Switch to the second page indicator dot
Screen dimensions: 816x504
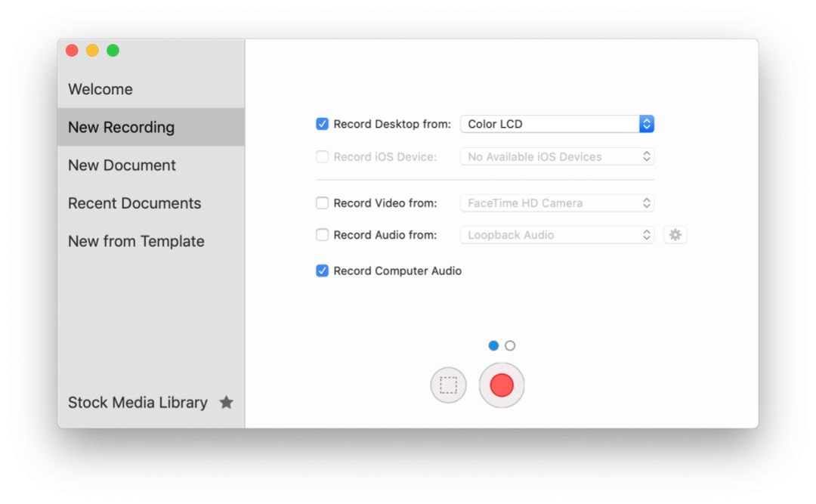pyautogui.click(x=510, y=345)
